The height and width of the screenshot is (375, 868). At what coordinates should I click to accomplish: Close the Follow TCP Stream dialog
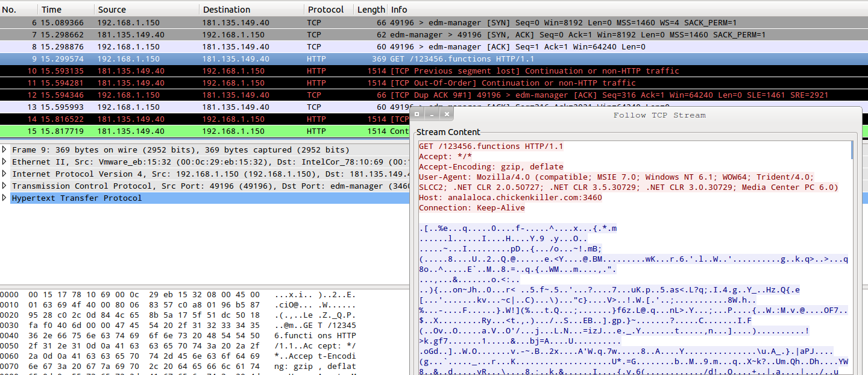pos(447,114)
